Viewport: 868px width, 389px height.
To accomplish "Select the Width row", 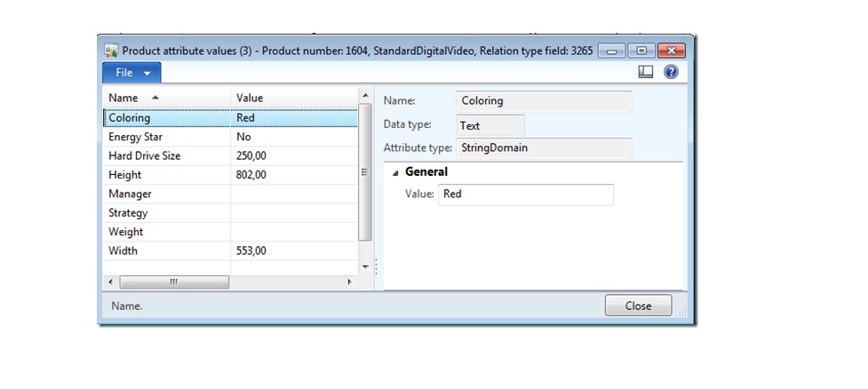I will [x=230, y=250].
